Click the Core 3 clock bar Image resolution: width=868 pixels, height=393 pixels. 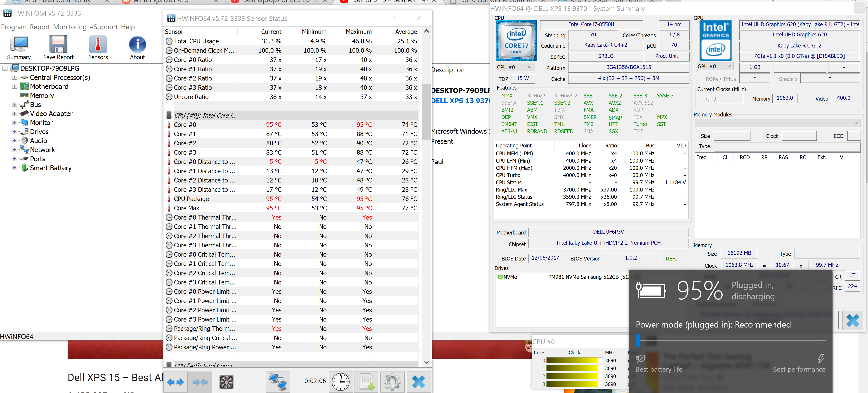pos(575,384)
